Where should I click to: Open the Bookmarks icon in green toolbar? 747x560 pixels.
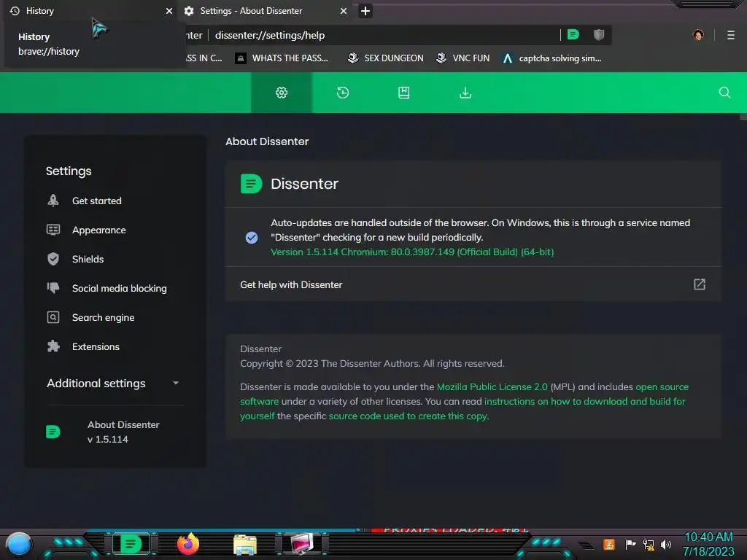[x=404, y=93]
